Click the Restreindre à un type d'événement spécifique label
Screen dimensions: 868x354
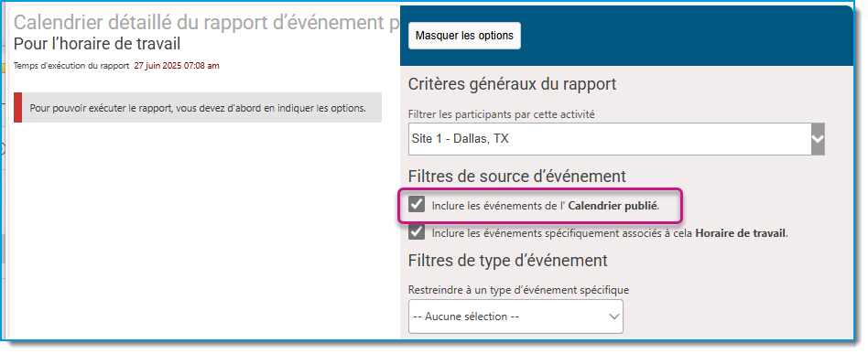pos(519,290)
